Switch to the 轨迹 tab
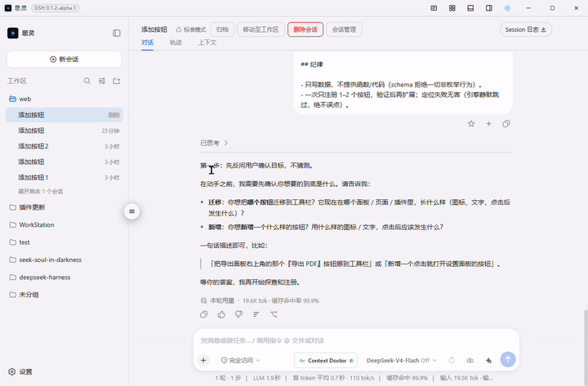The height and width of the screenshot is (386, 588). pos(176,42)
